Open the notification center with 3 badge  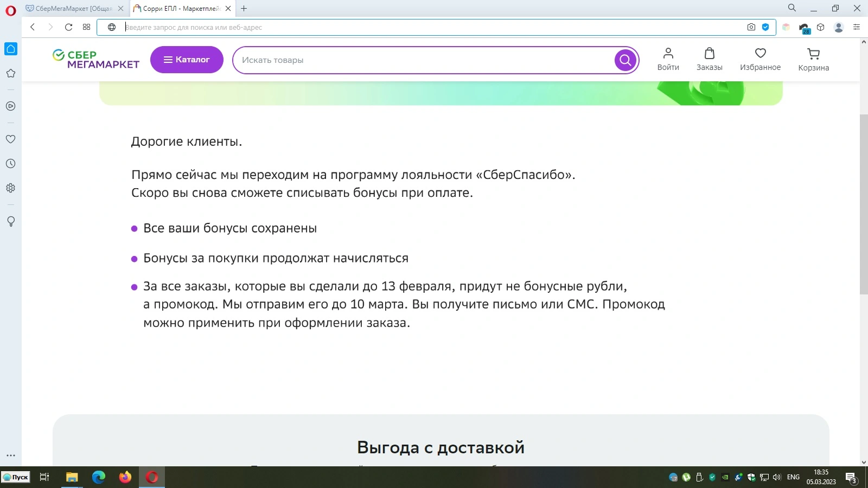tap(851, 478)
